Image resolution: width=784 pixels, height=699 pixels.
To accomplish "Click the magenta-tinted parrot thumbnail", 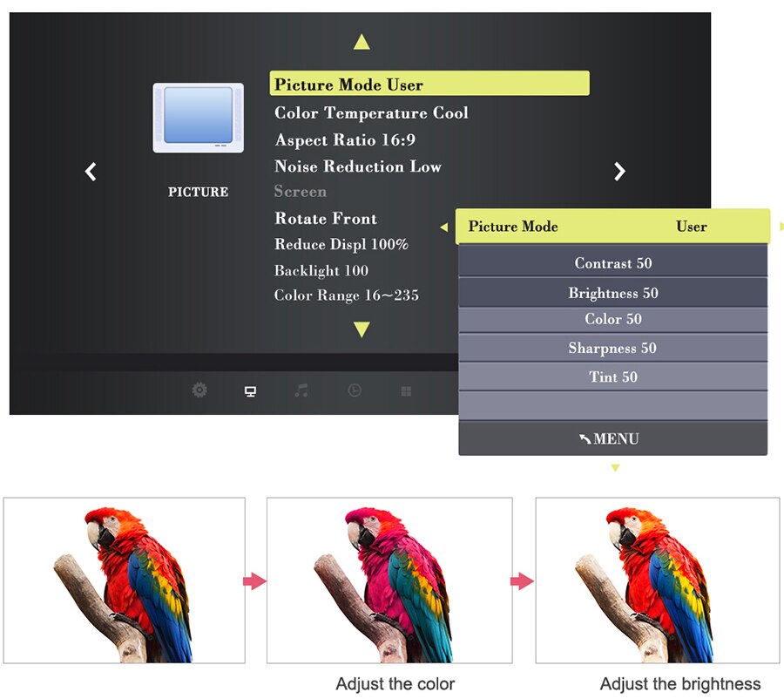I will (389, 580).
